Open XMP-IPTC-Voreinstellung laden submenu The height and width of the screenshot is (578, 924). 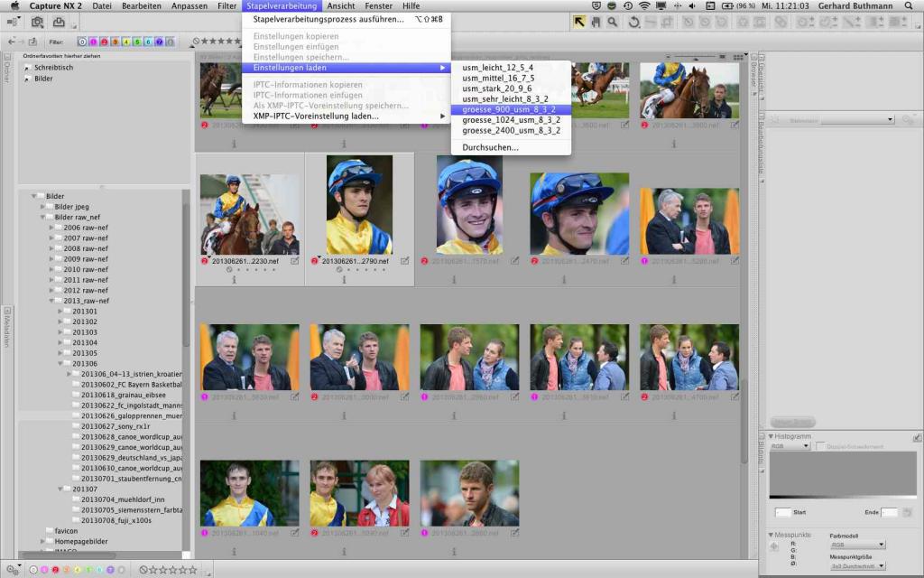[x=346, y=117]
